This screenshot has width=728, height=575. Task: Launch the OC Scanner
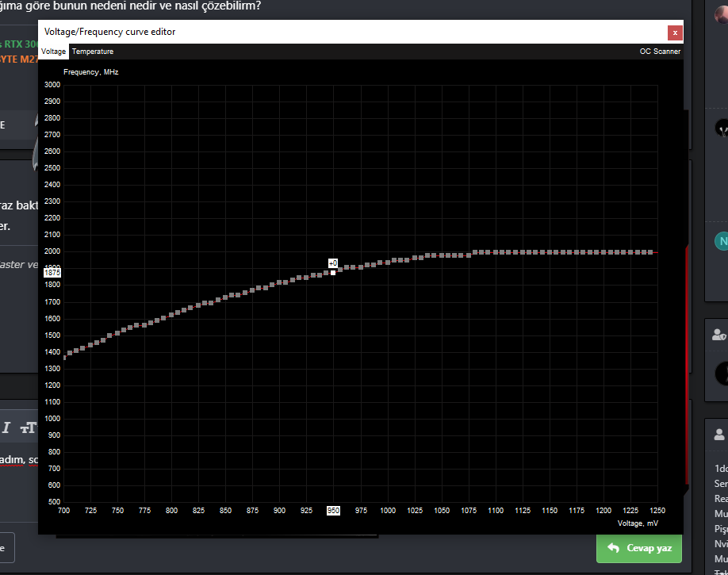click(x=660, y=52)
